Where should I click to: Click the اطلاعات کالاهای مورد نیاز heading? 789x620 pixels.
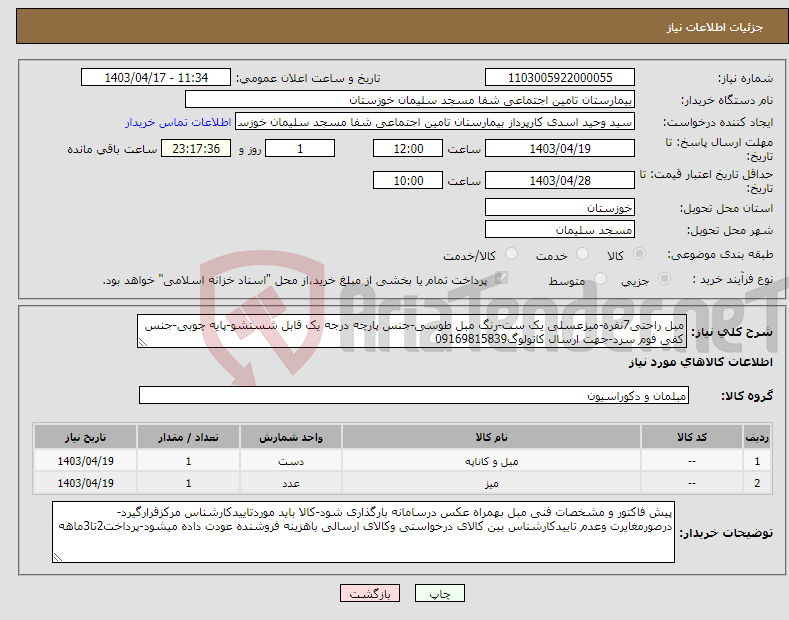pyautogui.click(x=700, y=362)
